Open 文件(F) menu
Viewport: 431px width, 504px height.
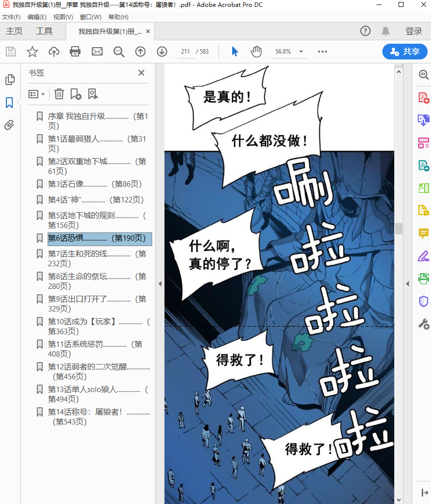[x=11, y=17]
